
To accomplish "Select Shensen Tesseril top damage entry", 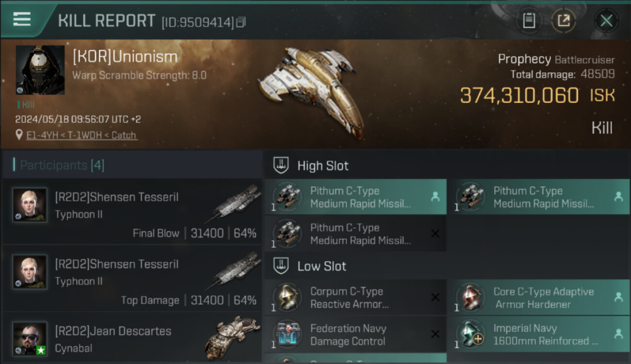I will pos(132,279).
